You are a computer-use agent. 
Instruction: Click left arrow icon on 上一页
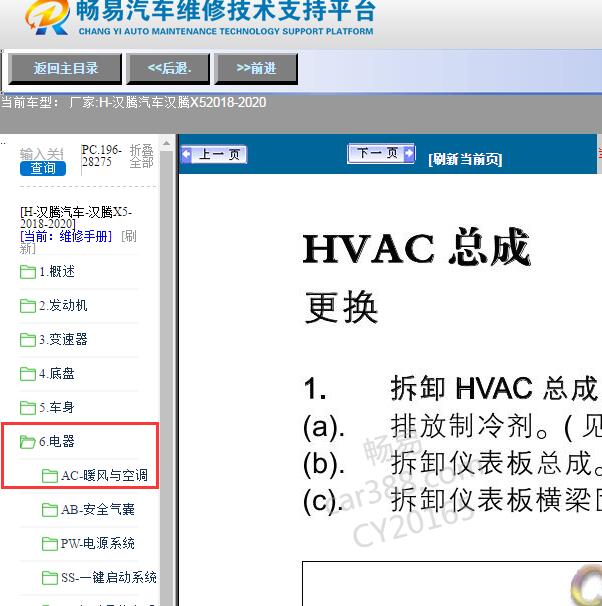[186, 155]
